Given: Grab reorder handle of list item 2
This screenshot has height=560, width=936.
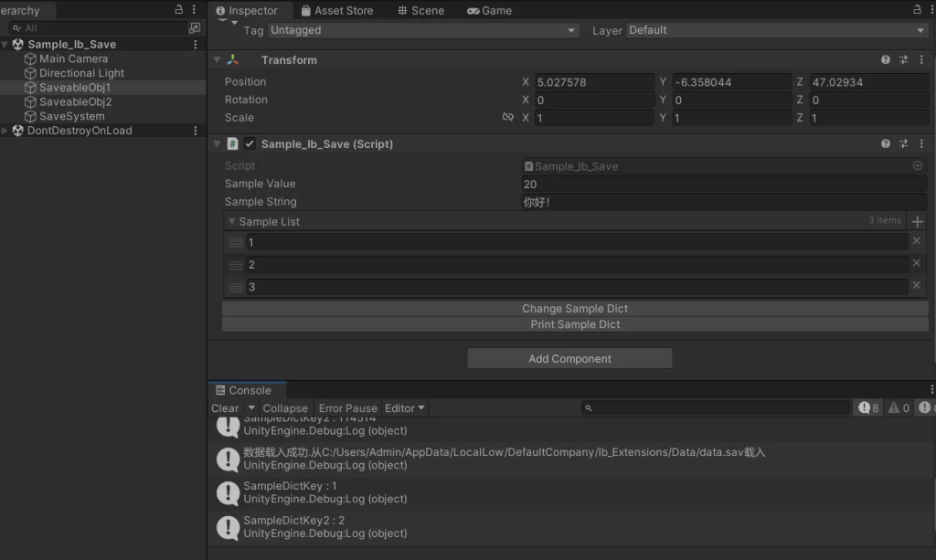Looking at the screenshot, I should pos(236,265).
